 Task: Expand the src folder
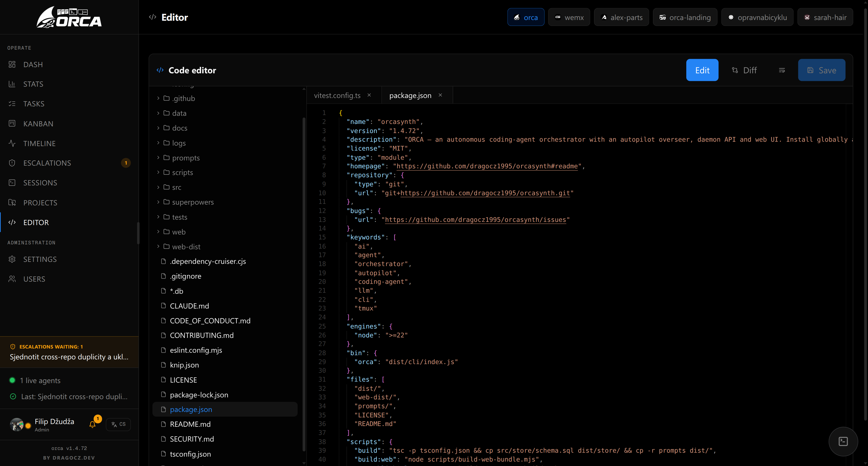pos(225,188)
